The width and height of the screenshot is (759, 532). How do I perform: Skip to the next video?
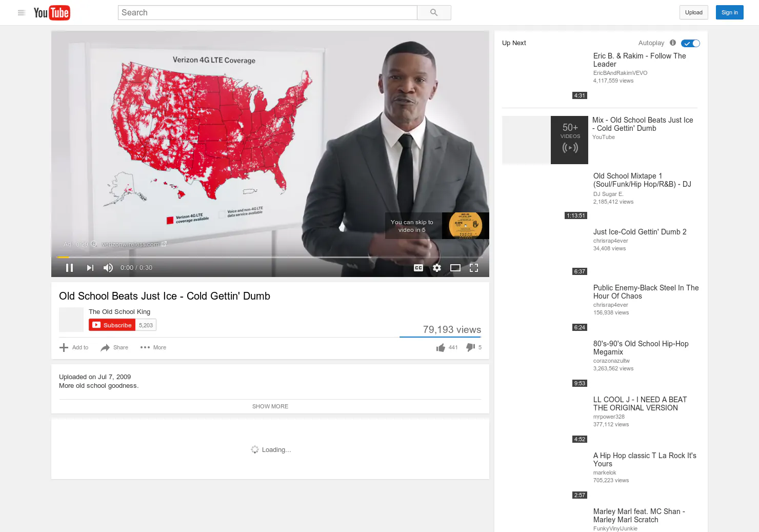(90, 268)
